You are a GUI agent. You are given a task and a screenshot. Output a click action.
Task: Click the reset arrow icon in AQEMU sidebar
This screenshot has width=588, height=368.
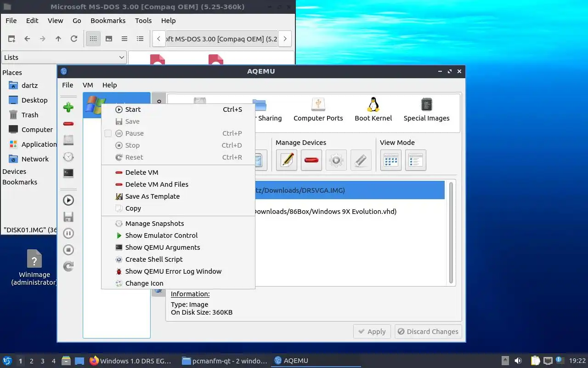pyautogui.click(x=68, y=266)
